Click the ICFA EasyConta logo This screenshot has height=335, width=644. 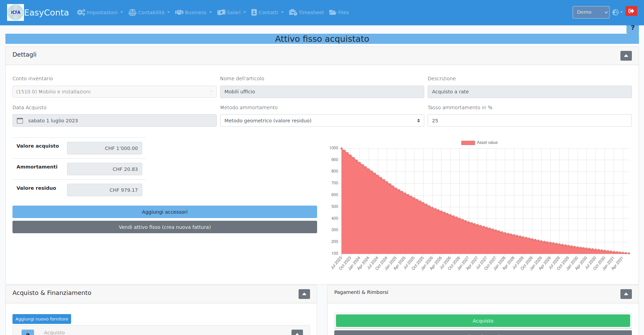(16, 12)
